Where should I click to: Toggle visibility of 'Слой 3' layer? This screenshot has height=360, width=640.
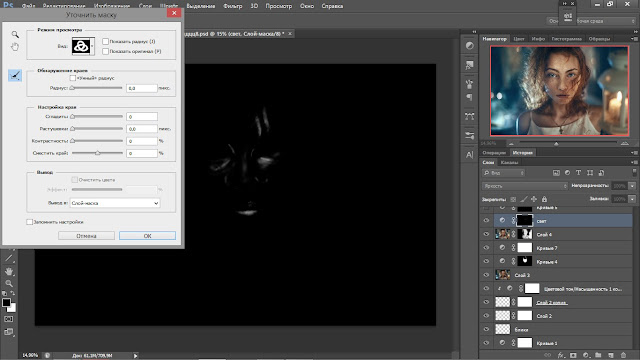(486, 275)
